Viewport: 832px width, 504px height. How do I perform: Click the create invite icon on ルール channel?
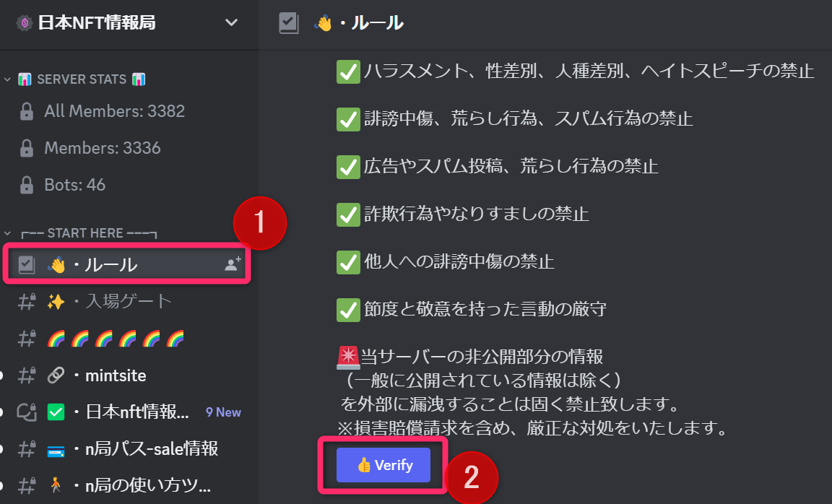[233, 264]
